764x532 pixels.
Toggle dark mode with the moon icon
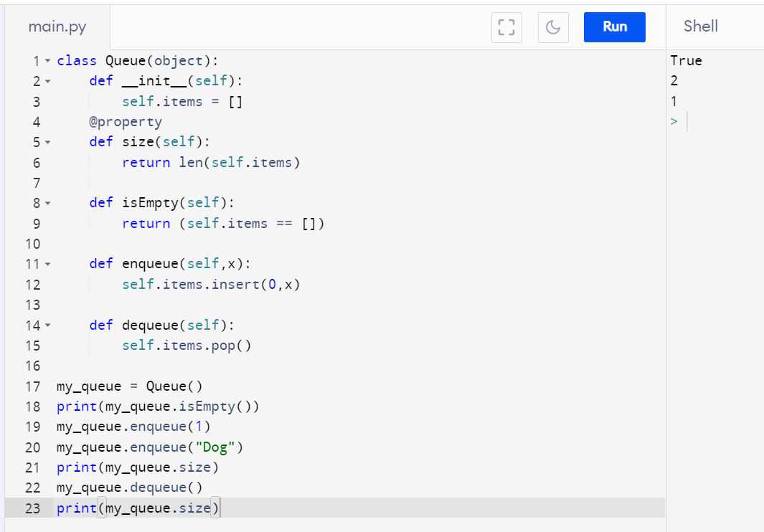pos(552,27)
